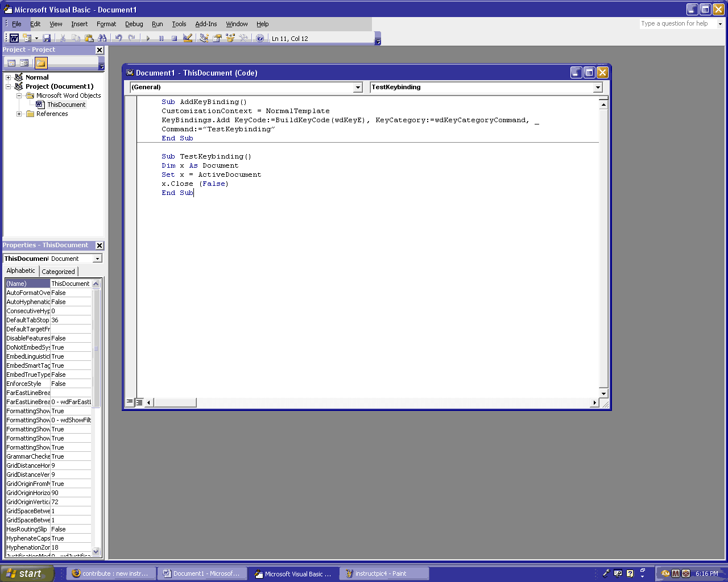
Task: Click the Reset icon on the toolbar
Action: (x=174, y=38)
